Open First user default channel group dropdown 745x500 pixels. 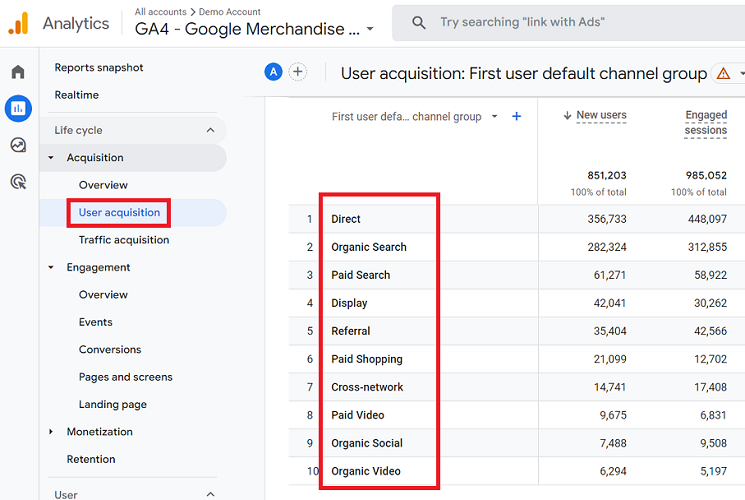click(495, 116)
